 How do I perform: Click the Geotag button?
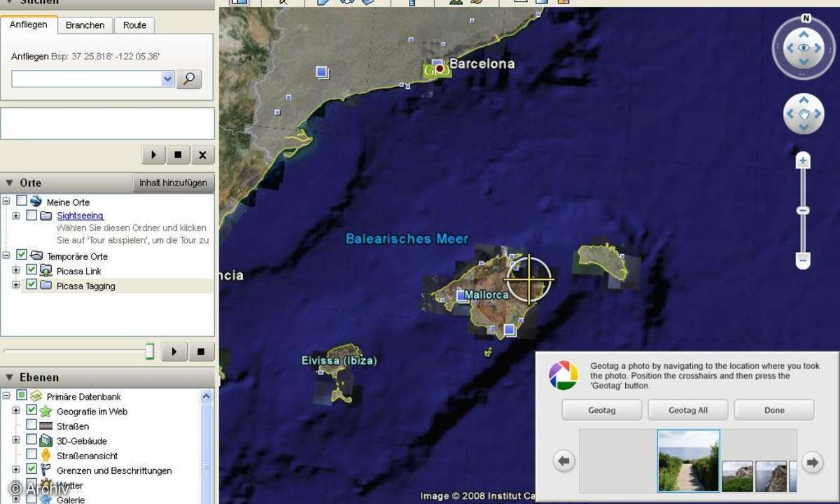(x=601, y=410)
